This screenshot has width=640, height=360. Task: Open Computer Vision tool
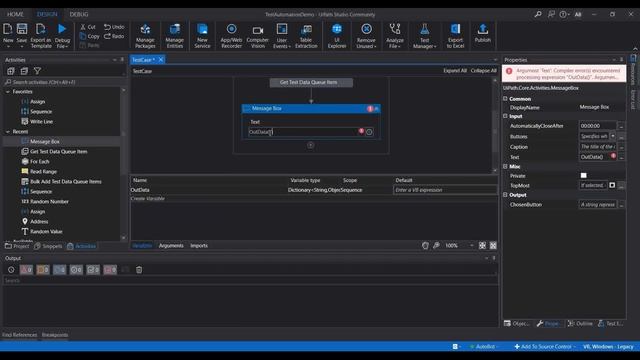(x=258, y=36)
